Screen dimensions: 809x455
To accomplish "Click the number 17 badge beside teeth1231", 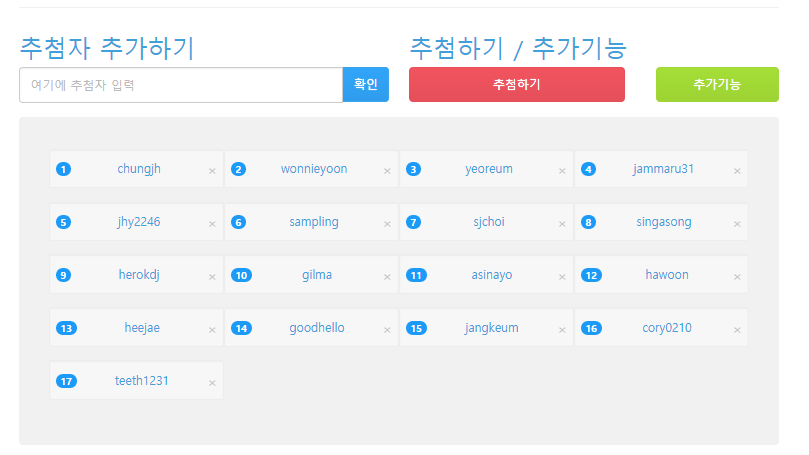I will pos(67,381).
